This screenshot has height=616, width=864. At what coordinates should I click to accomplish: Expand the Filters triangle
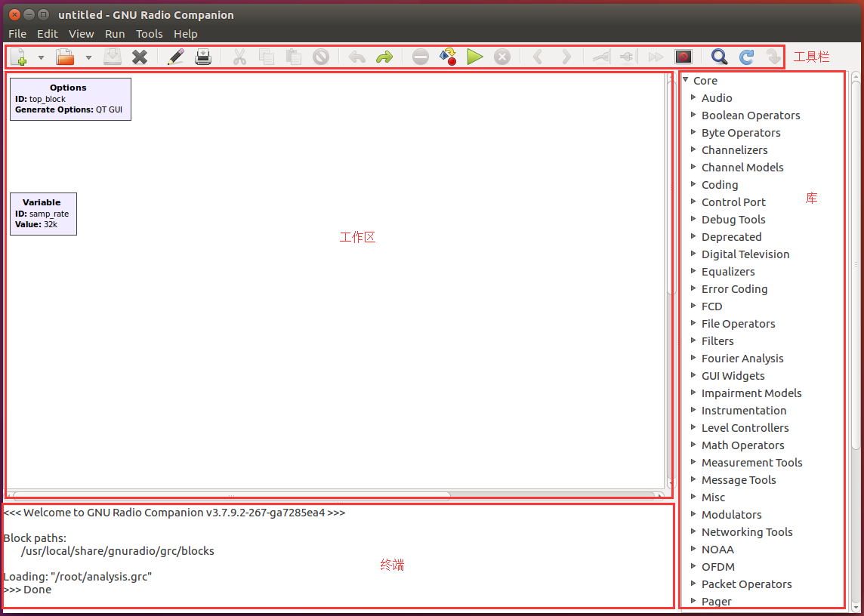[693, 340]
